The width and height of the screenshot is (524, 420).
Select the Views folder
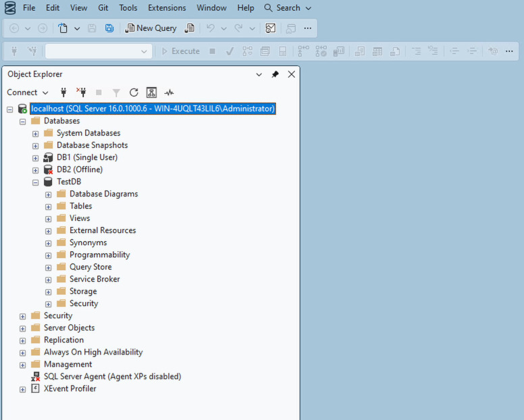tap(80, 218)
